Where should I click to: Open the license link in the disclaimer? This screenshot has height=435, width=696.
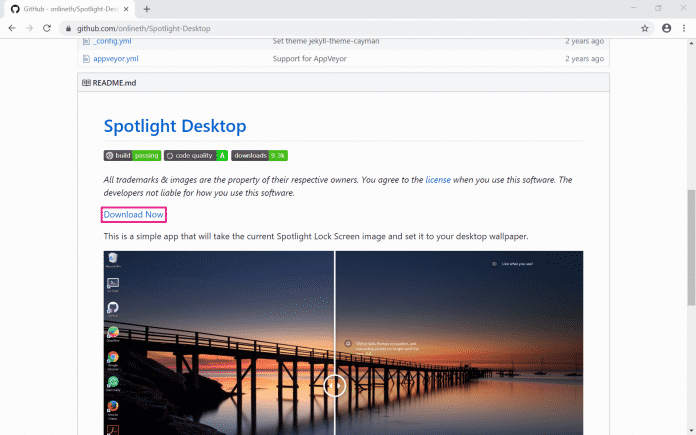pos(438,180)
